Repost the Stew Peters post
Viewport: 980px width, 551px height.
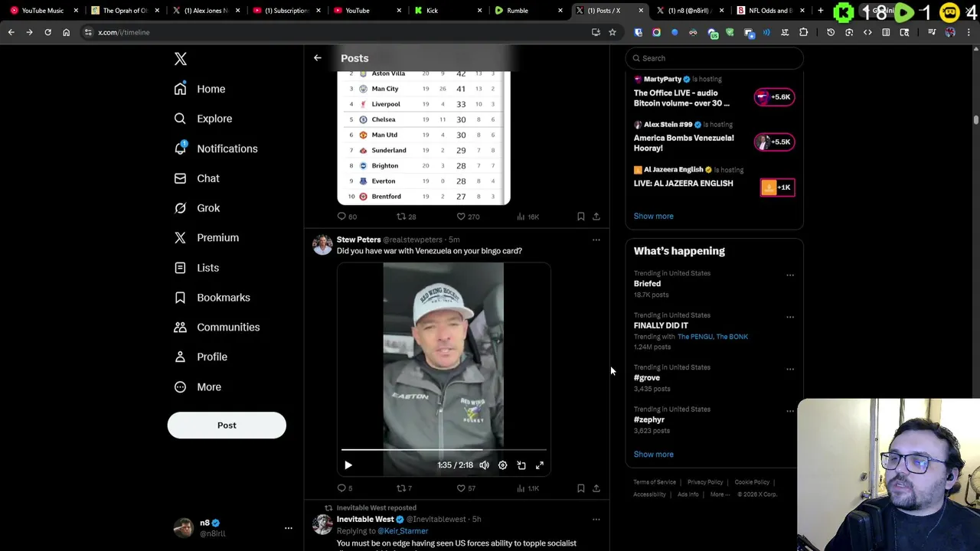[404, 488]
